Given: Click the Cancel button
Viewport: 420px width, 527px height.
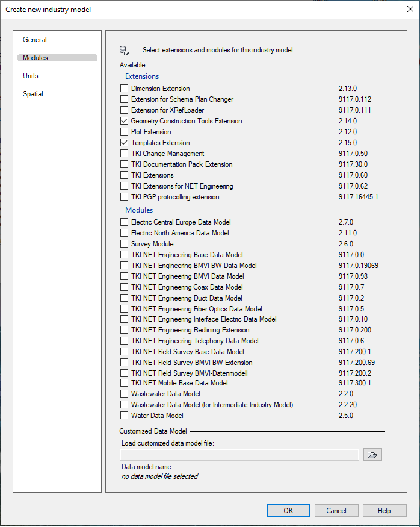Looking at the screenshot, I should (x=336, y=511).
